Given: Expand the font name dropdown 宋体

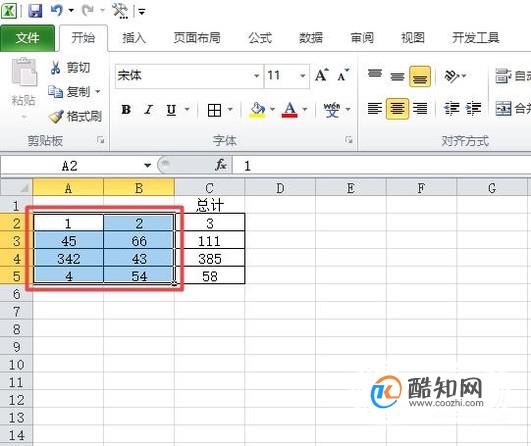Looking at the screenshot, I should 257,76.
